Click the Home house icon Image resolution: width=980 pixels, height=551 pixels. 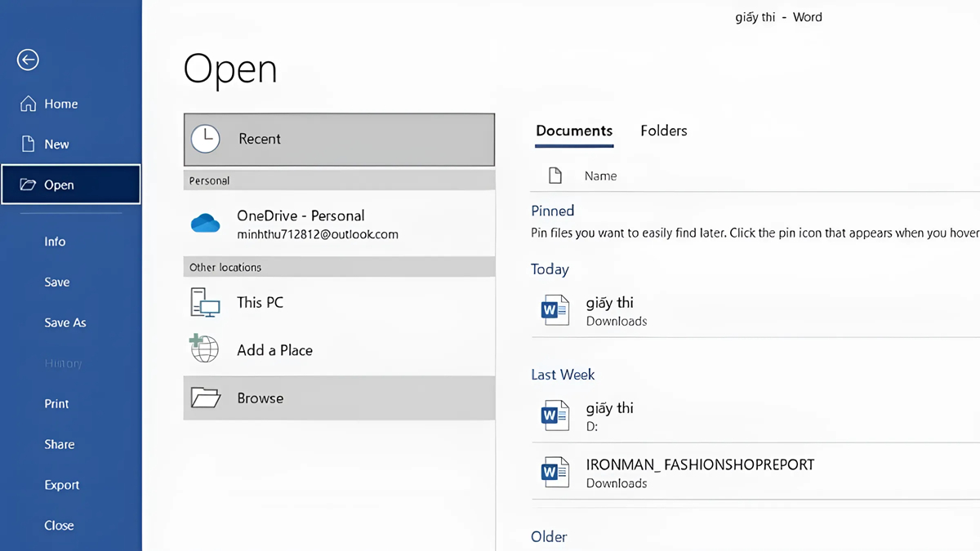[x=29, y=104]
